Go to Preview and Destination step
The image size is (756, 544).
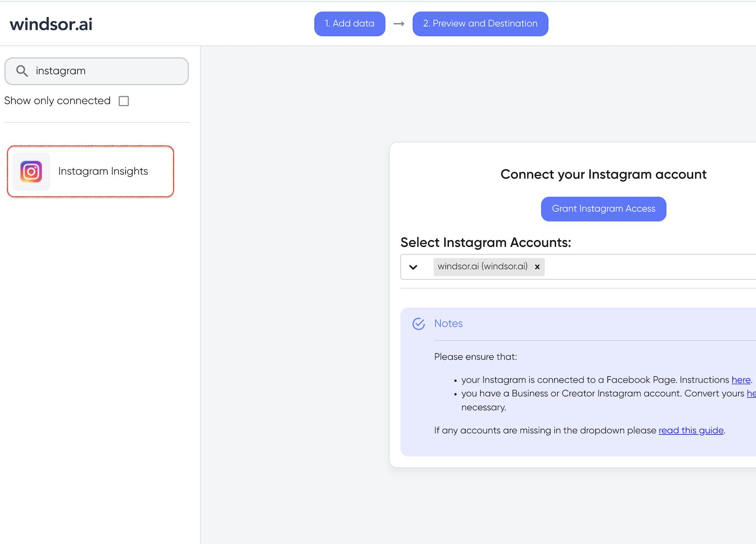click(480, 24)
